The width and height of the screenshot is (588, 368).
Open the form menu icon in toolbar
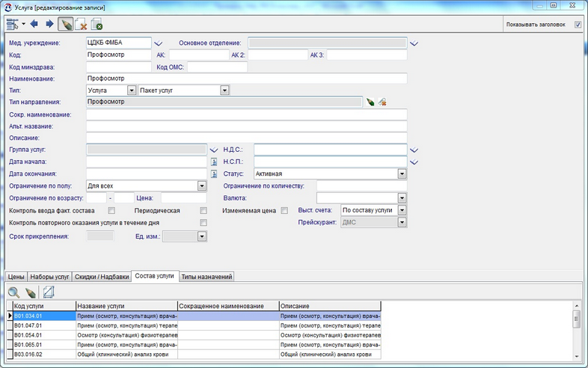[x=13, y=25]
